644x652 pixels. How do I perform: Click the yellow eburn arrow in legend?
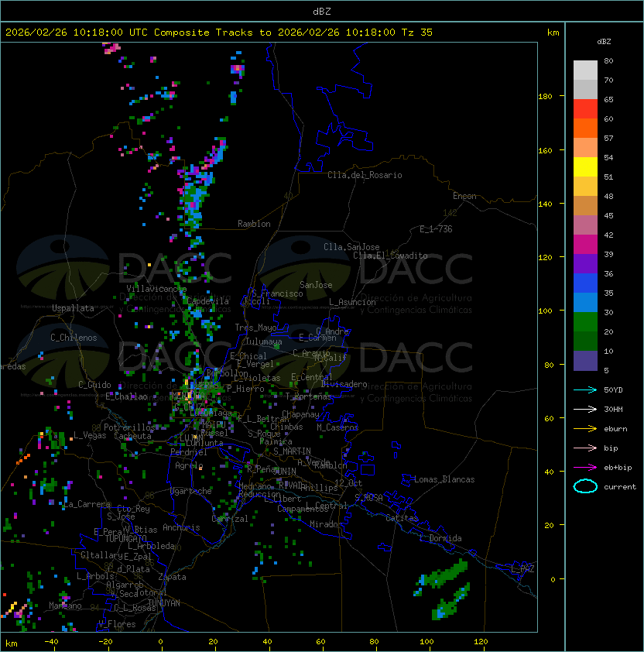click(x=585, y=428)
